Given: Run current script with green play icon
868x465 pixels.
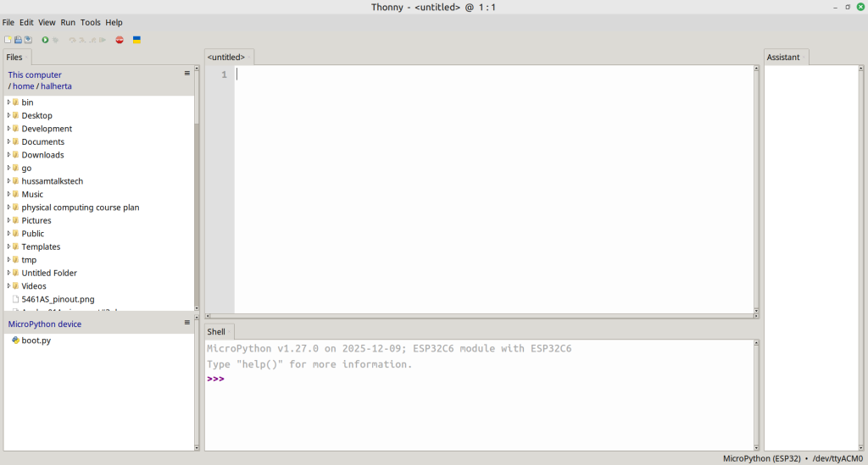Looking at the screenshot, I should [x=46, y=40].
